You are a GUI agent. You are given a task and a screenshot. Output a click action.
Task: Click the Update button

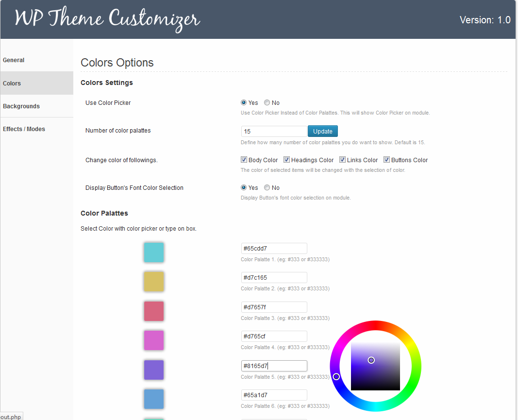pyautogui.click(x=323, y=131)
